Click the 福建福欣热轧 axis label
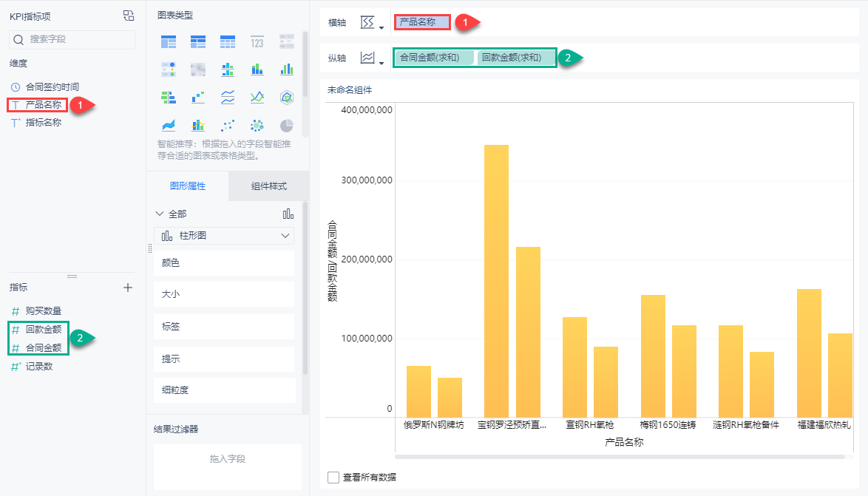This screenshot has height=496, width=868. point(824,425)
